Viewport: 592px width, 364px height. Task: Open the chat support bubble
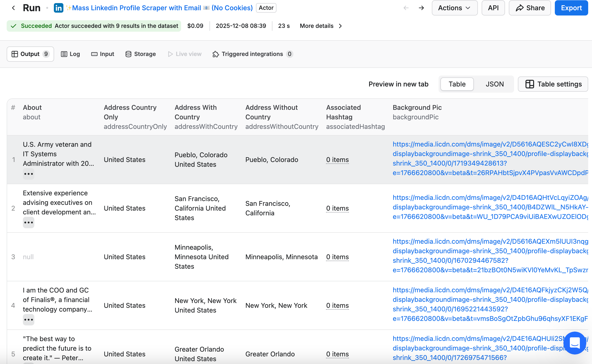574,343
